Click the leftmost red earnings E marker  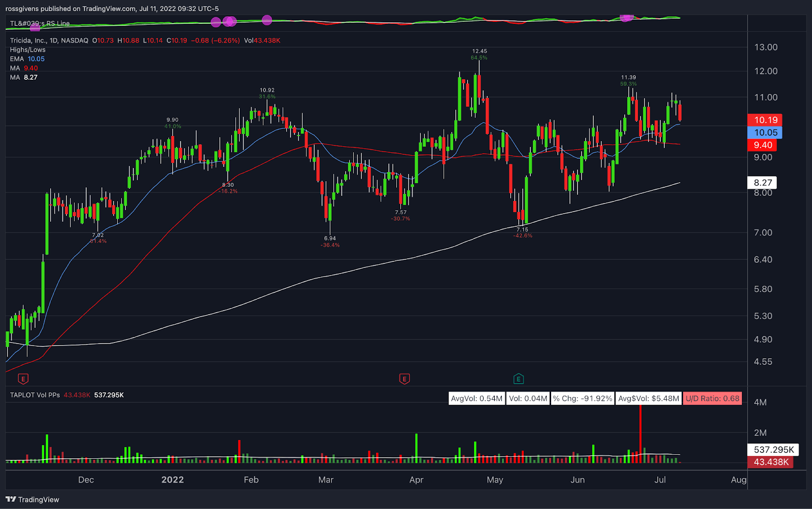(x=23, y=379)
